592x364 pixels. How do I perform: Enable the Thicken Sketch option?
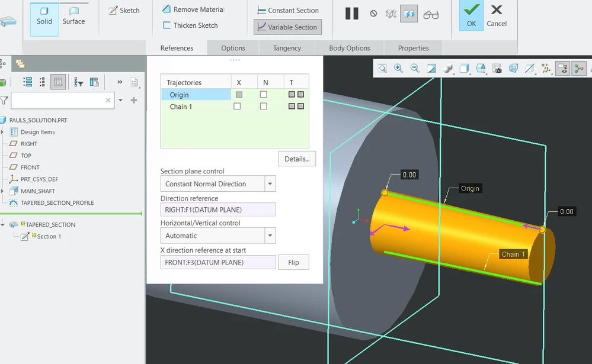tap(190, 25)
